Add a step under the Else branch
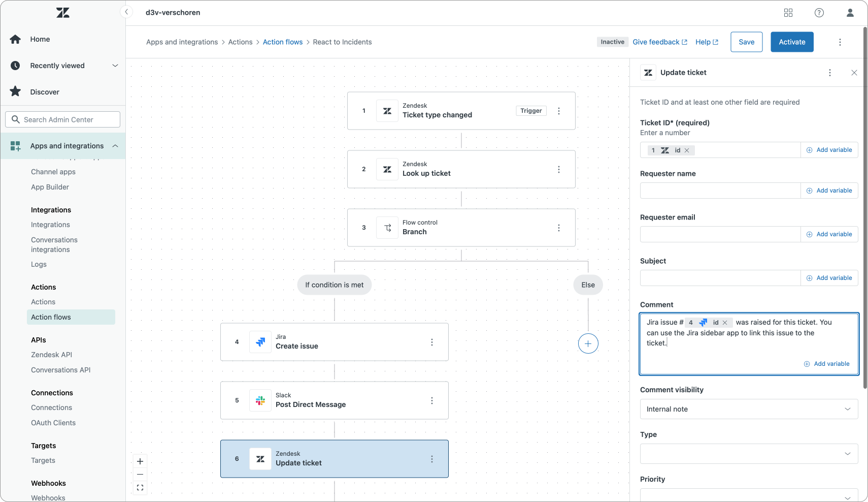868x502 pixels. click(588, 343)
